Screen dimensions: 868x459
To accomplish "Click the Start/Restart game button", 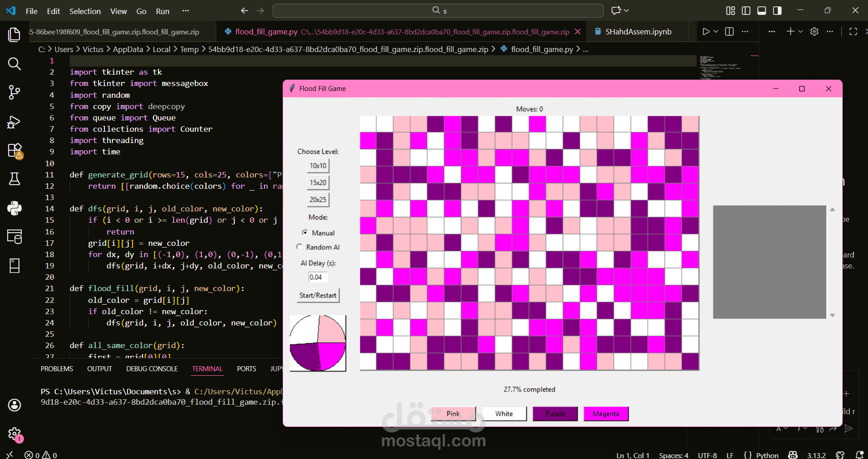I will click(318, 295).
